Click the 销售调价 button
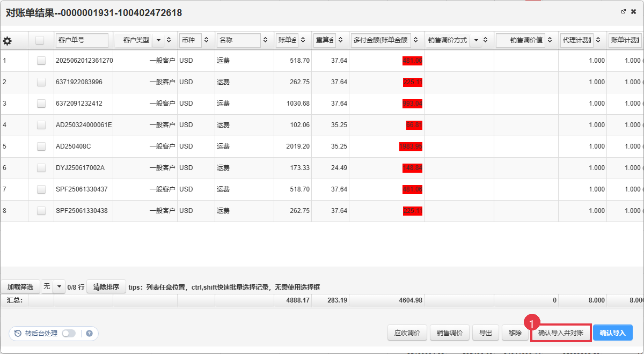Viewport: 644px width, 354px height. tap(450, 333)
